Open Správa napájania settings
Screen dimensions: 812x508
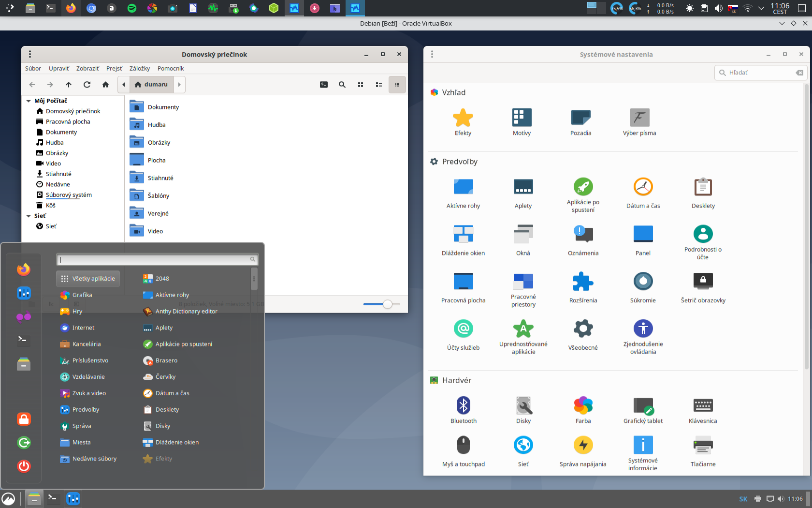coord(583,451)
